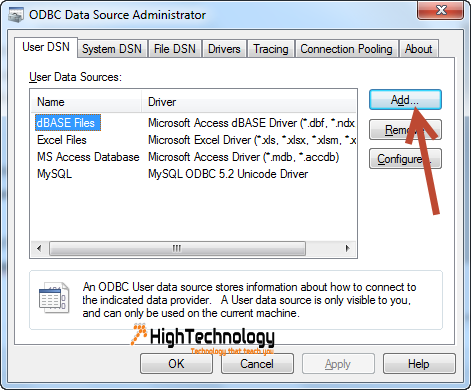The height and width of the screenshot is (390, 471).
Task: Open Help for this dialog
Action: pos(419,364)
